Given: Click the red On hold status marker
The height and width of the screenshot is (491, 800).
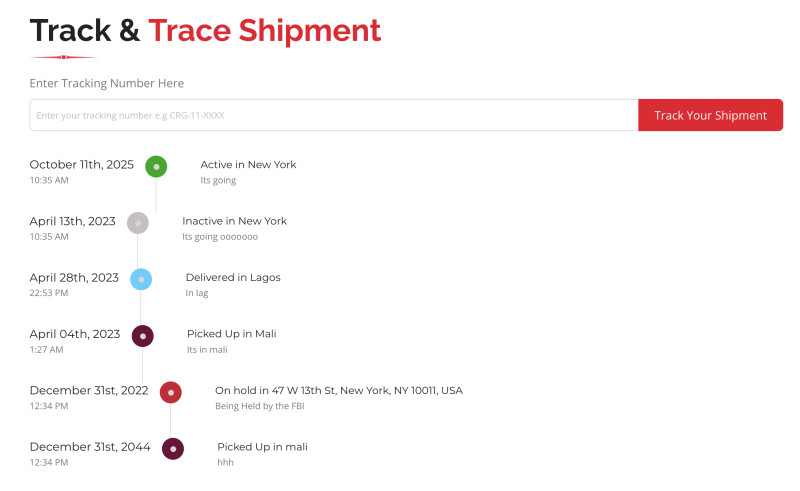Looking at the screenshot, I should (x=171, y=392).
